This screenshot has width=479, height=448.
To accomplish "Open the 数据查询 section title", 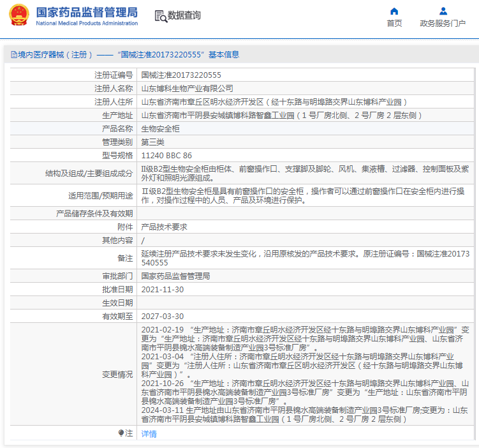I will (x=184, y=16).
